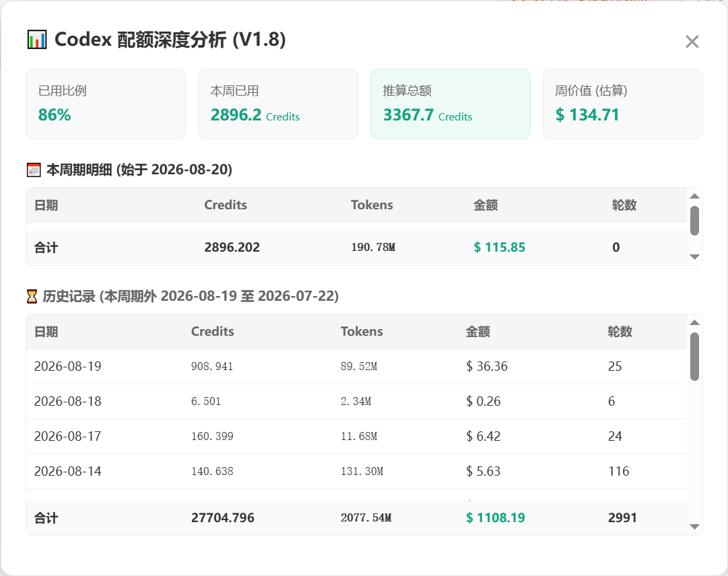
Task: Click the $ 6.42 amount
Action: 484,437
